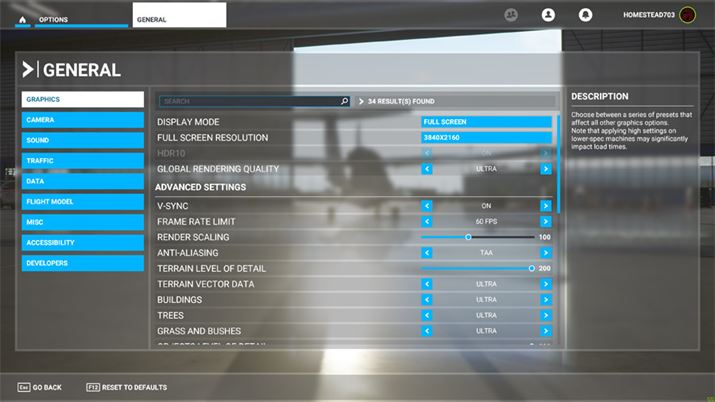Click the search magnifier icon
The image size is (715, 402).
point(345,101)
